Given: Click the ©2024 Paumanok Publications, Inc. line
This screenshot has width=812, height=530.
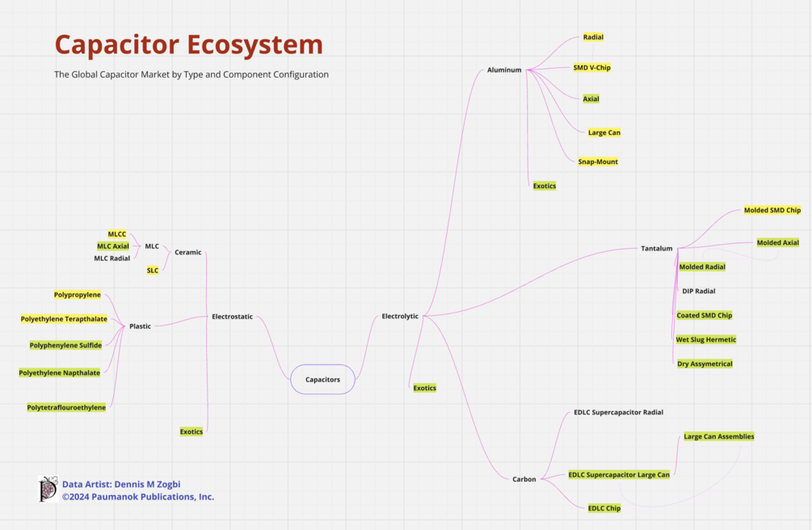Looking at the screenshot, I should [137, 497].
